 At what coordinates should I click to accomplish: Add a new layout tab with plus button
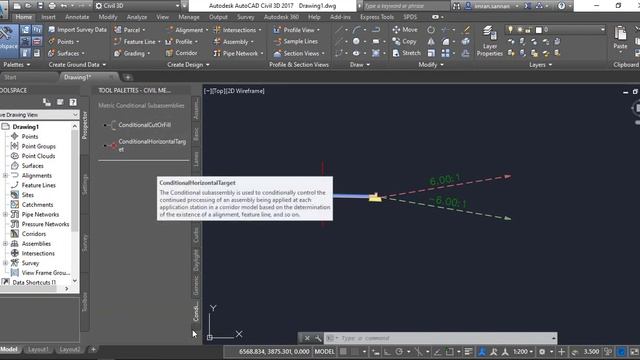(x=93, y=349)
